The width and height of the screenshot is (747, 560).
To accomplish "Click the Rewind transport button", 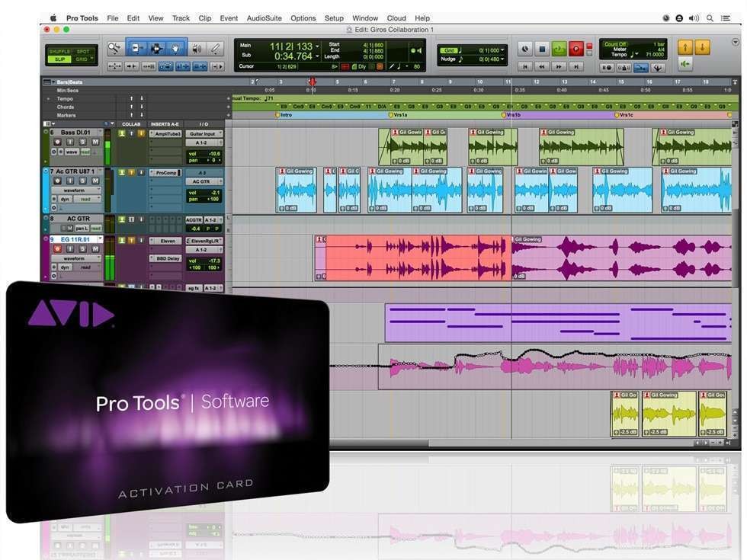I will pyautogui.click(x=542, y=67).
